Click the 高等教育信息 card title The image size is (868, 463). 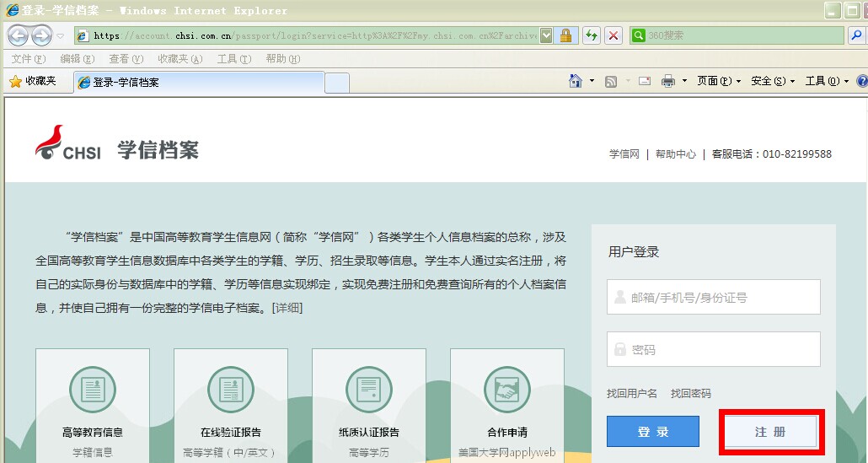pyautogui.click(x=93, y=432)
